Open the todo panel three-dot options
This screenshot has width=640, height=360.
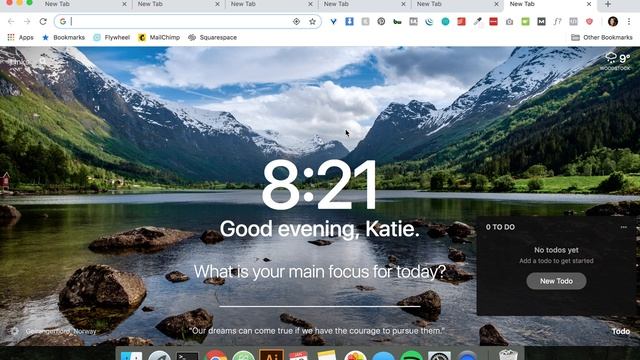[624, 227]
